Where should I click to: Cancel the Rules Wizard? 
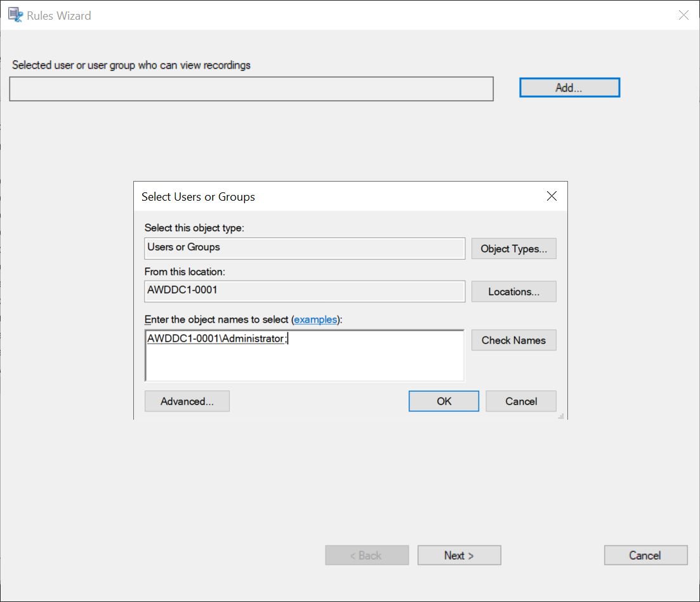pos(645,555)
